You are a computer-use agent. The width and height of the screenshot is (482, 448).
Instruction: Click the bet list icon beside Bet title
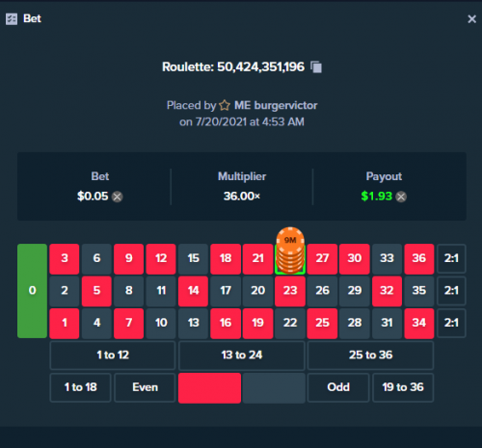coord(12,19)
